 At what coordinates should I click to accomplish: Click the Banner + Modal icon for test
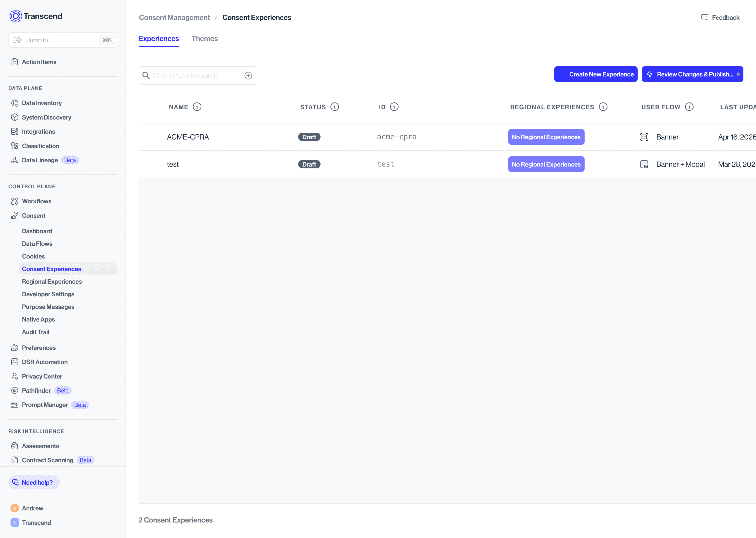[x=644, y=164]
